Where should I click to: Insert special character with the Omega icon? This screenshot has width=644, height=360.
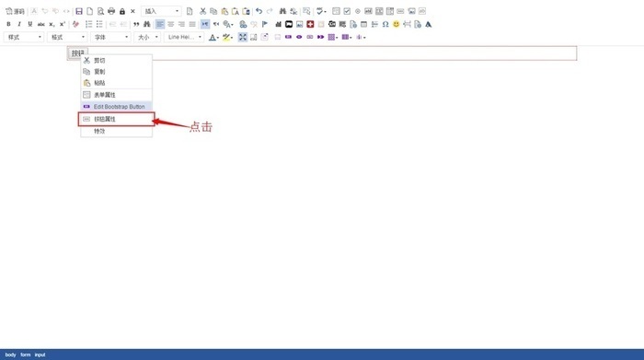[x=385, y=24]
